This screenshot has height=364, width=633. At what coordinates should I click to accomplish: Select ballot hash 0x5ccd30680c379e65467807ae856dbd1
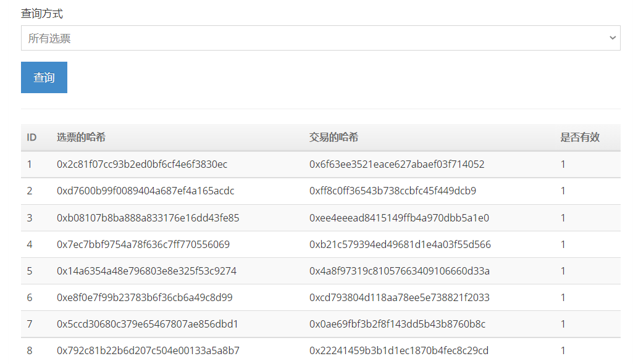[148, 324]
